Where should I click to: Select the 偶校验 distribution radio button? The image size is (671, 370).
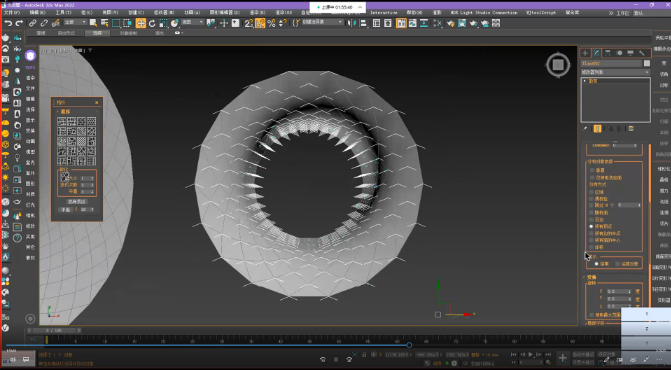592,199
